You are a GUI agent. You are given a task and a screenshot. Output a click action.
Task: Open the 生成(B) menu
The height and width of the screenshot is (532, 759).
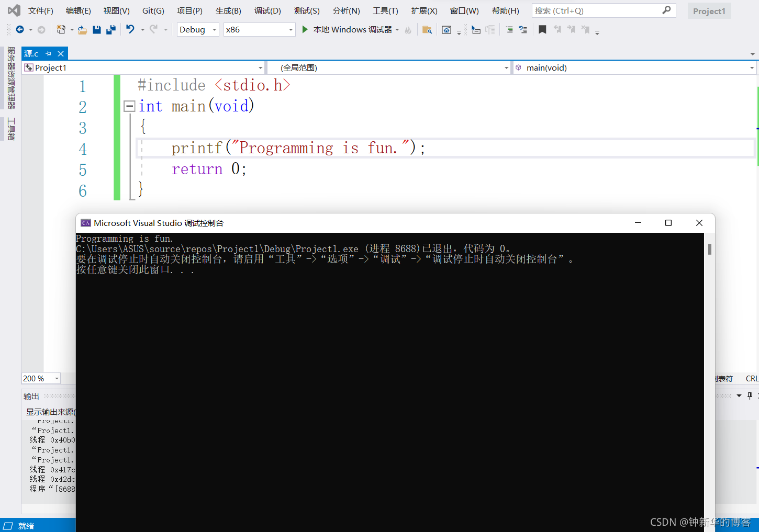(x=228, y=10)
